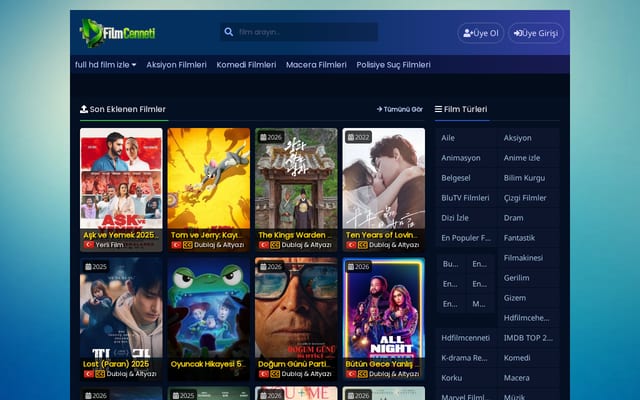Click the 2026 year badge on All Night poster

[x=358, y=267]
